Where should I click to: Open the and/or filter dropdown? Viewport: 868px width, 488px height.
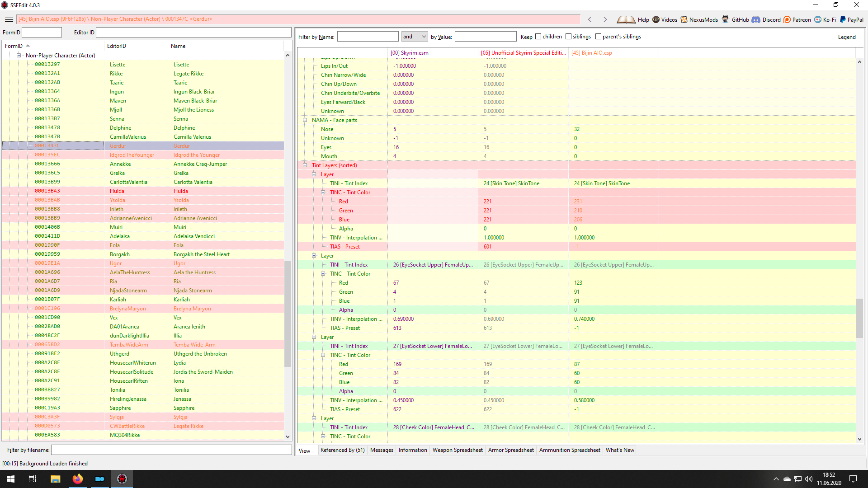click(x=415, y=37)
